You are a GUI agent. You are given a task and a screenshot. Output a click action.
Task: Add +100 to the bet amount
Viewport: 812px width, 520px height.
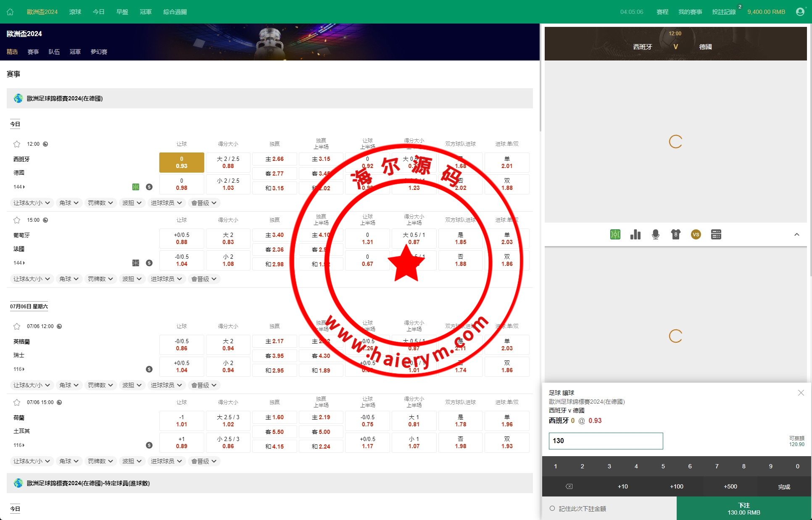point(676,486)
